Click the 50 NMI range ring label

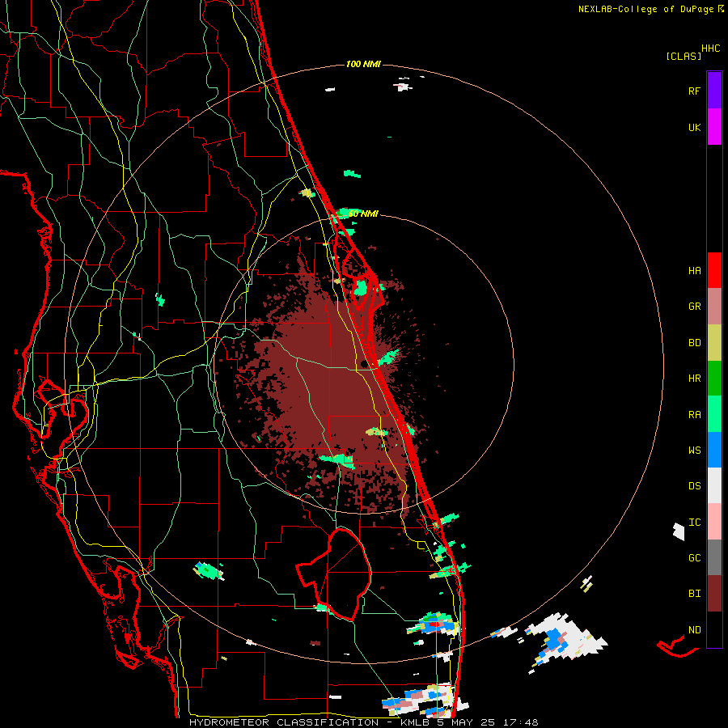coord(363,214)
